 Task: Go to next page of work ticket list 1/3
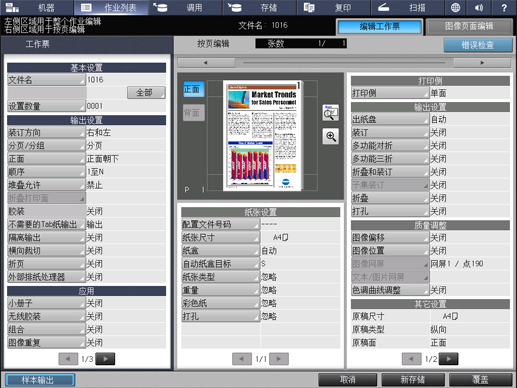[x=105, y=359]
